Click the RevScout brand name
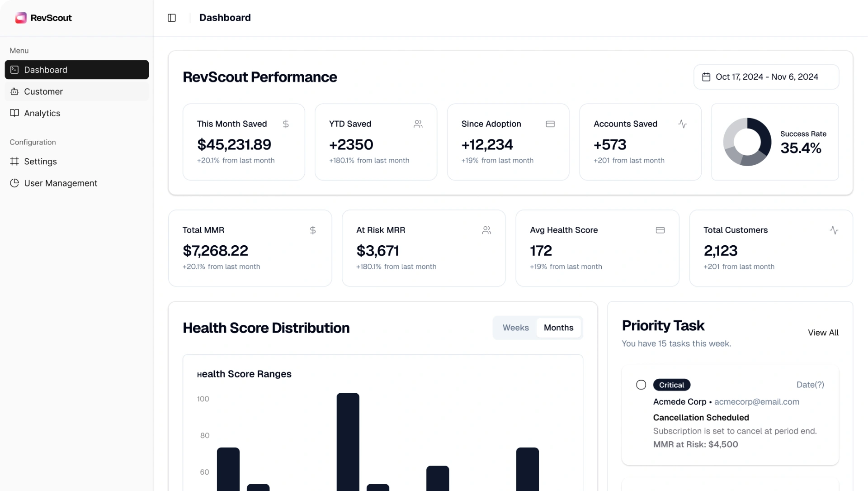Screen dimensions: 868x491 (x=51, y=18)
